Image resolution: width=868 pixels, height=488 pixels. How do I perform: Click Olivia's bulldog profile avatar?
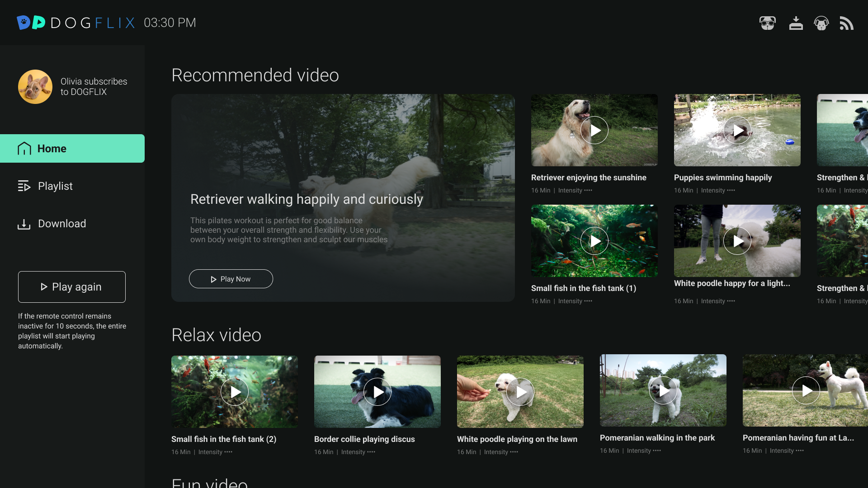[35, 87]
